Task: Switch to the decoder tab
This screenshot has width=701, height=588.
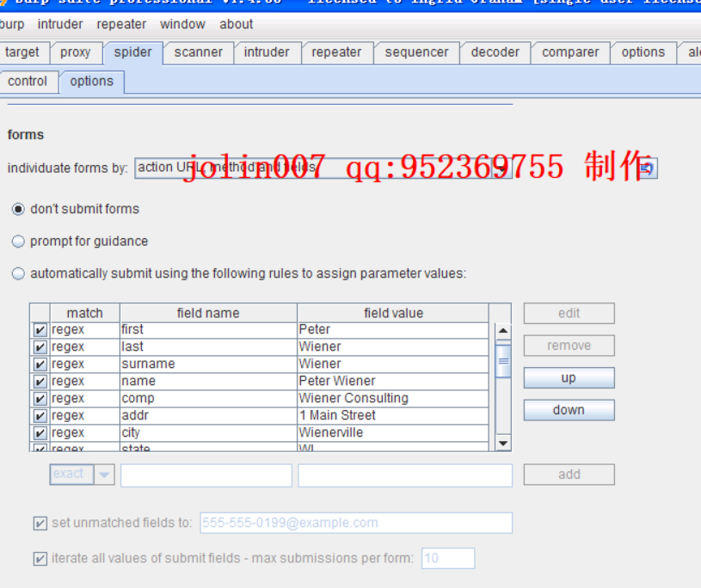Action: point(495,52)
